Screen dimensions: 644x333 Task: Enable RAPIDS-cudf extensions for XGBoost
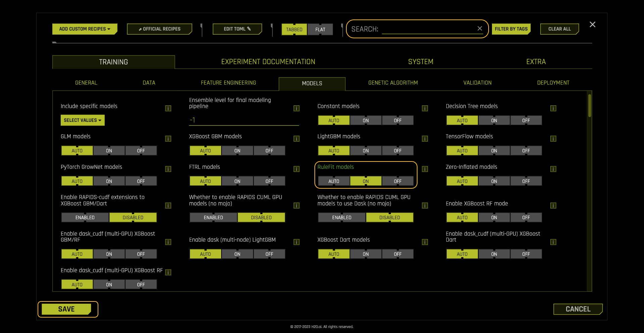[x=85, y=218]
